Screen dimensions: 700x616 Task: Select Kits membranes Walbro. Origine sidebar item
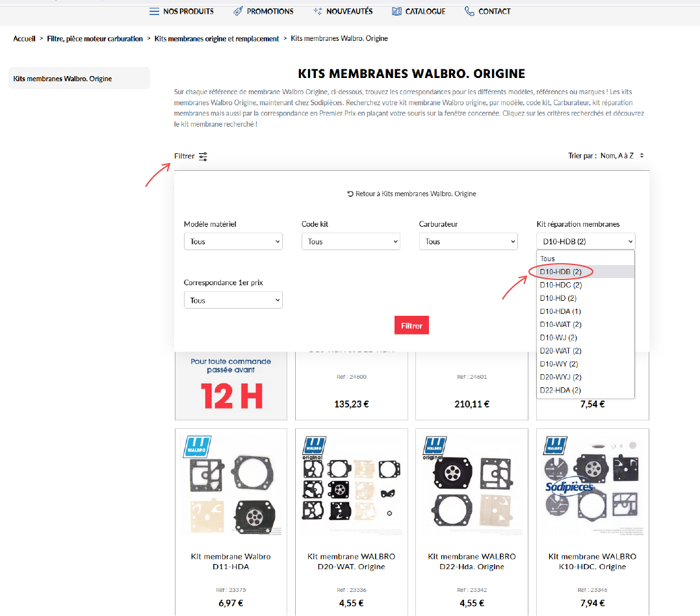point(79,78)
